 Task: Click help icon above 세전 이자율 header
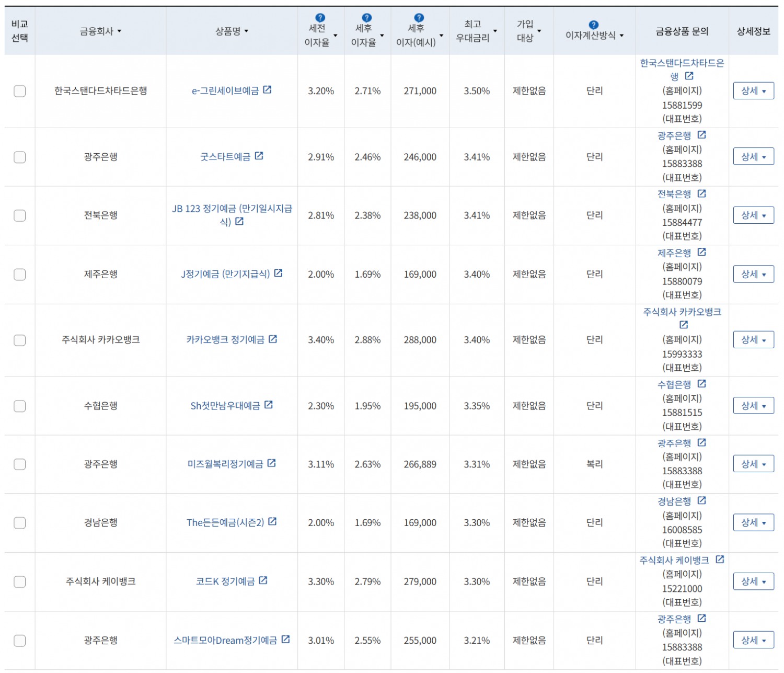[320, 18]
